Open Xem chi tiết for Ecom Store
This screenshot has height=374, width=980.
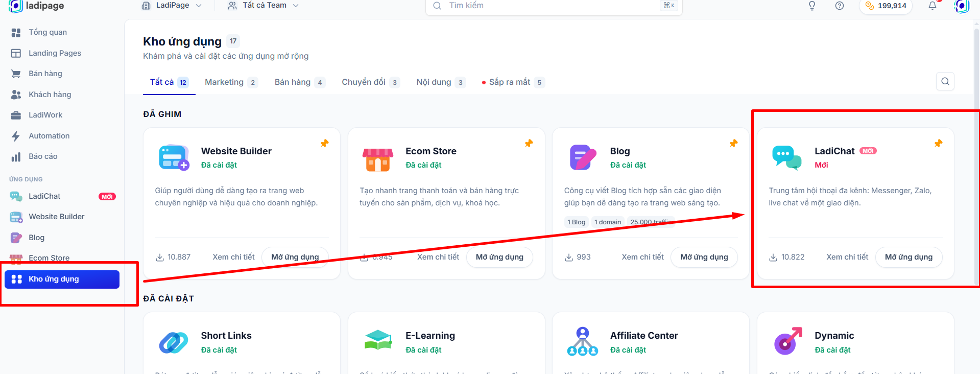click(x=438, y=257)
